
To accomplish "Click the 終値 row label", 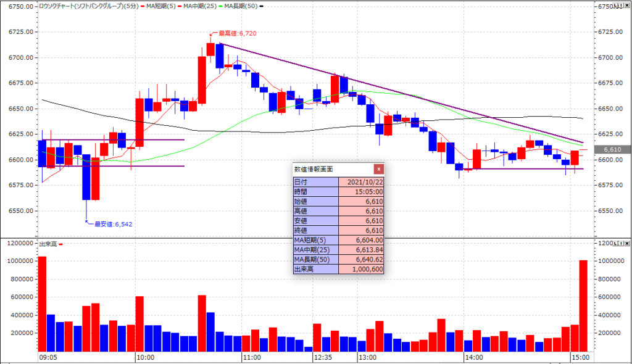I will tap(315, 231).
